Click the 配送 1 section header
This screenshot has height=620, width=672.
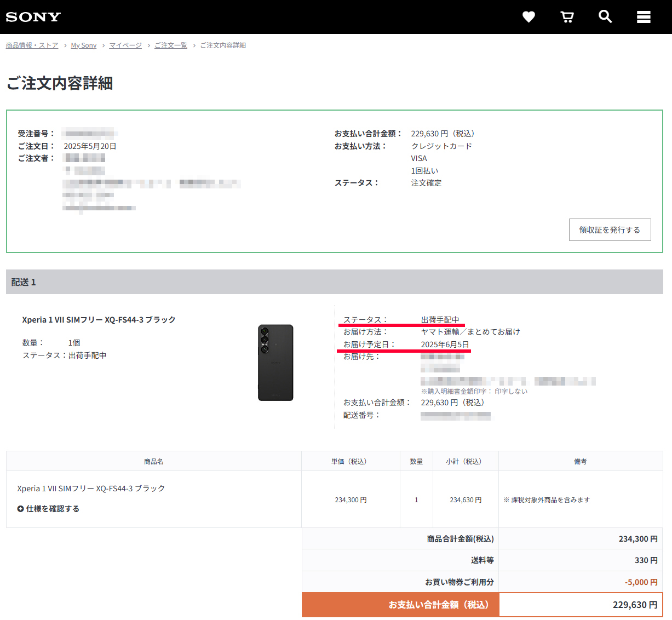click(335, 282)
